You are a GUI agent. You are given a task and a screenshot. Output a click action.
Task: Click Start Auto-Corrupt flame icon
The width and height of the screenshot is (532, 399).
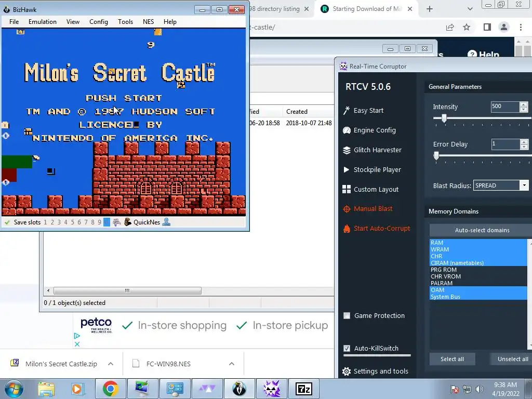point(347,229)
